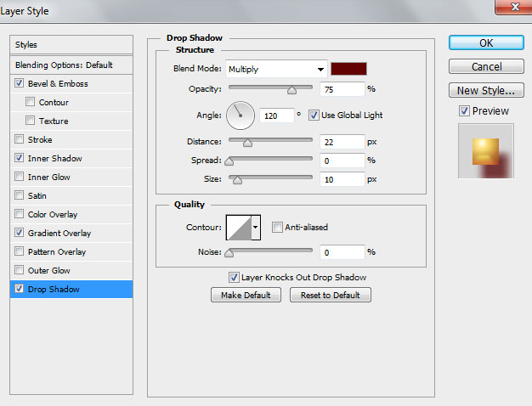The height and width of the screenshot is (406, 532).
Task: Enable the Outer Glow checkbox
Action: coord(19,269)
